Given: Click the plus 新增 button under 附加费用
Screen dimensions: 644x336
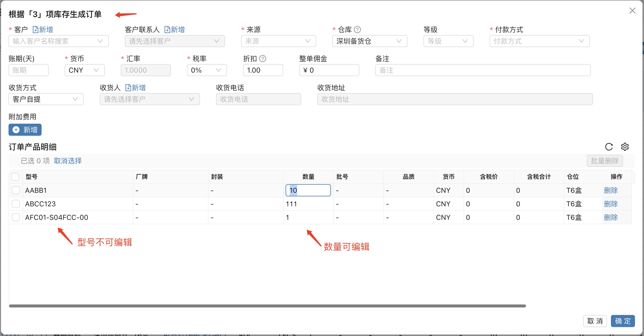Looking at the screenshot, I should [x=25, y=130].
